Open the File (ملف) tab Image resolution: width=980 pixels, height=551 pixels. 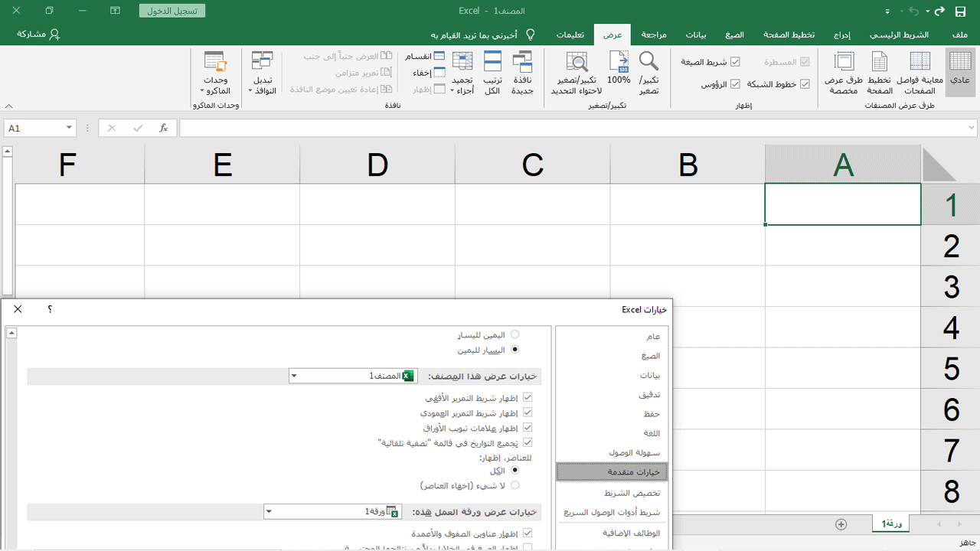(959, 34)
